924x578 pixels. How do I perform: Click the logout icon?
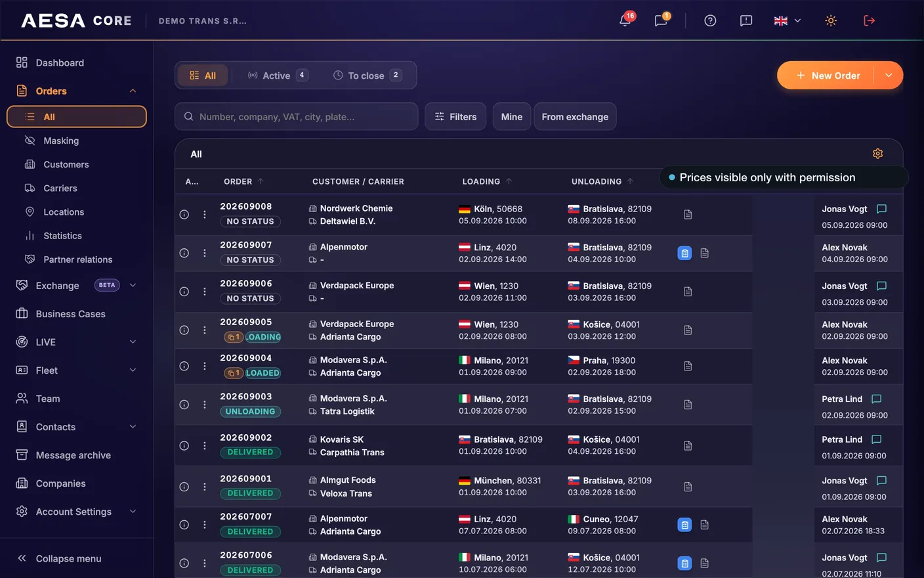870,20
